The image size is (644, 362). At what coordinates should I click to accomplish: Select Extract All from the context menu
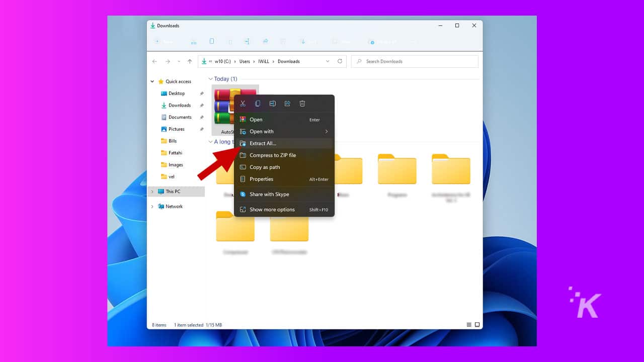(x=264, y=143)
